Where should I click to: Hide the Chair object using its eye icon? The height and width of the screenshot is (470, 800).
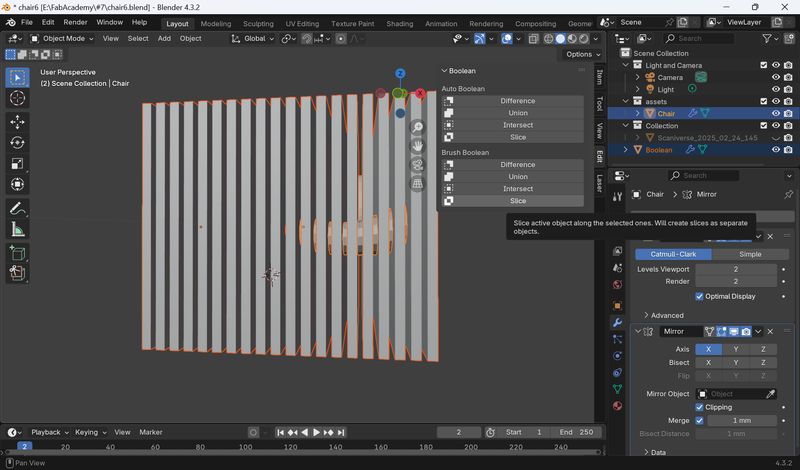pyautogui.click(x=776, y=113)
